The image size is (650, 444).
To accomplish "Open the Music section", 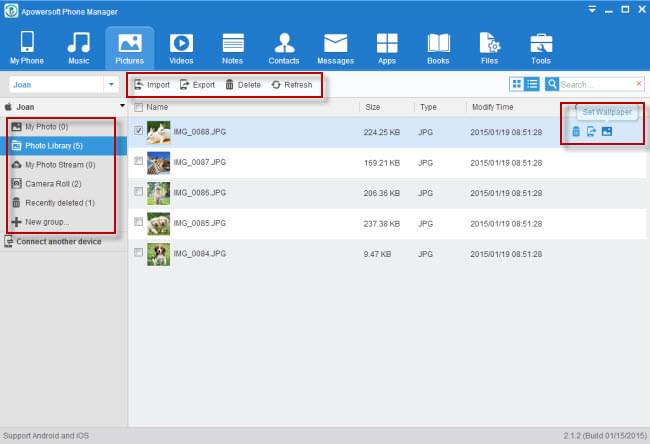I will click(78, 48).
